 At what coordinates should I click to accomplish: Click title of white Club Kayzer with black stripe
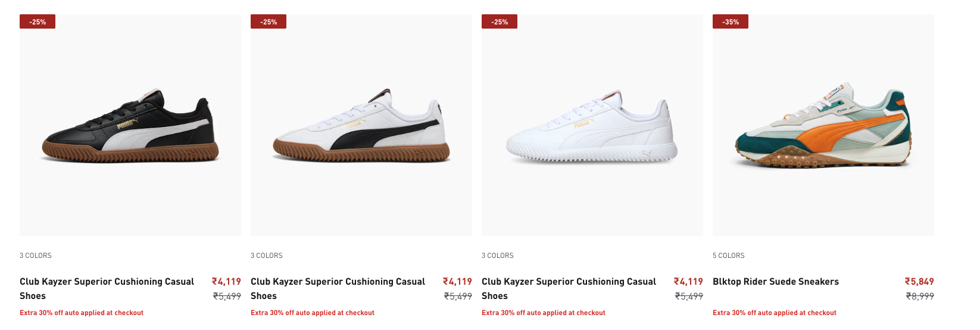pos(338,288)
